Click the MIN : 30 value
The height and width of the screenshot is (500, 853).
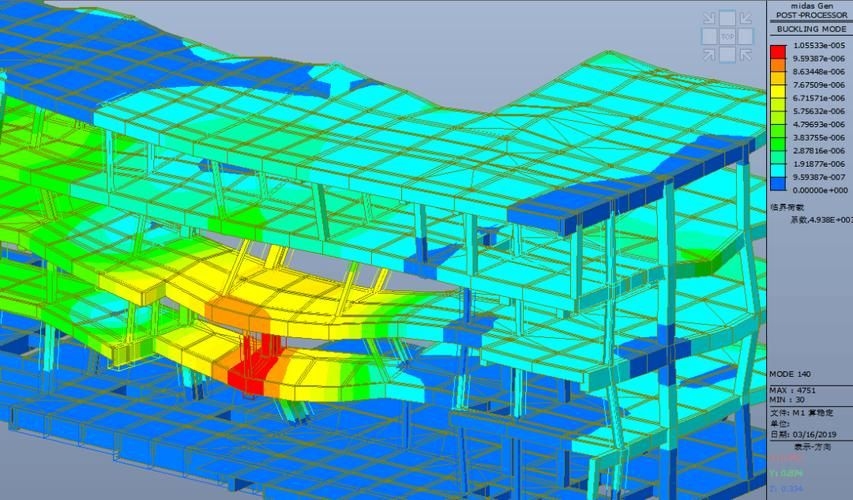click(788, 399)
